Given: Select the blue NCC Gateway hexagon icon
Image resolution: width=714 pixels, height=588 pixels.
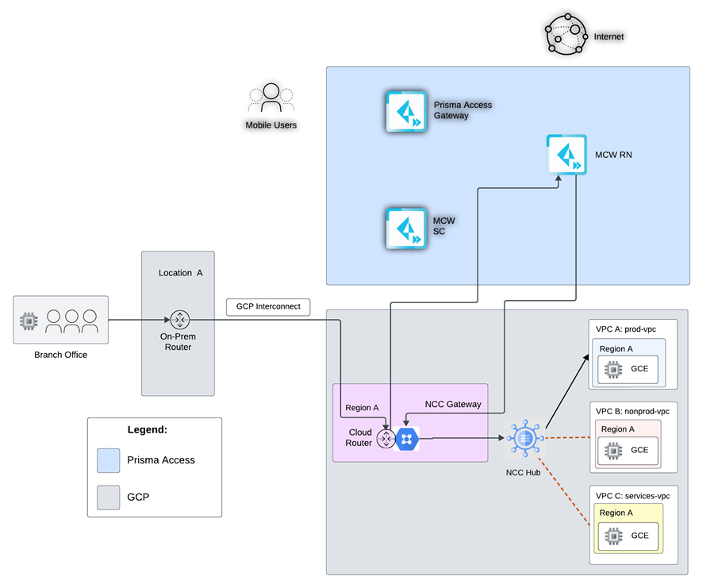Looking at the screenshot, I should tap(407, 440).
